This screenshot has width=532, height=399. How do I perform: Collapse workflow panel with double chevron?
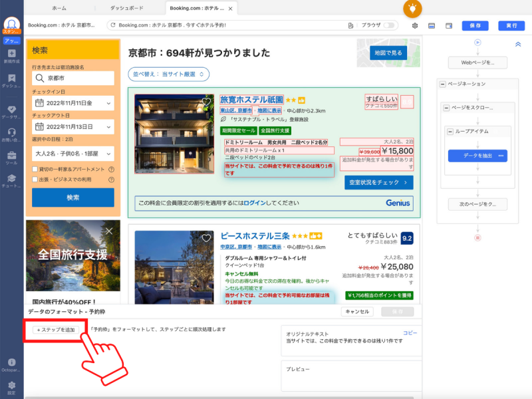518,44
